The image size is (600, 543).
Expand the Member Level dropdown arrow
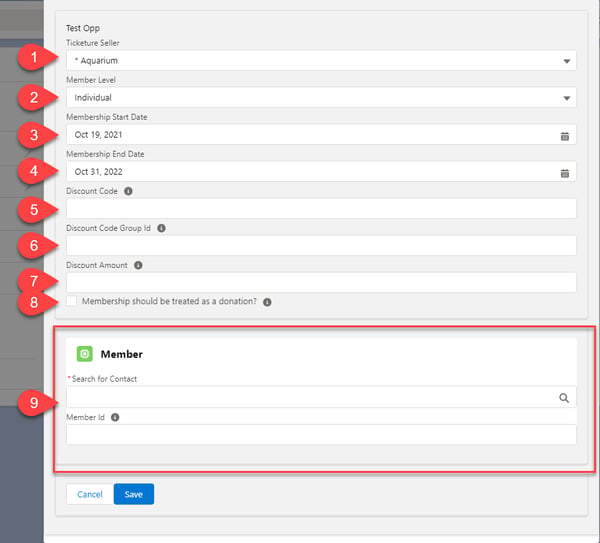point(567,98)
